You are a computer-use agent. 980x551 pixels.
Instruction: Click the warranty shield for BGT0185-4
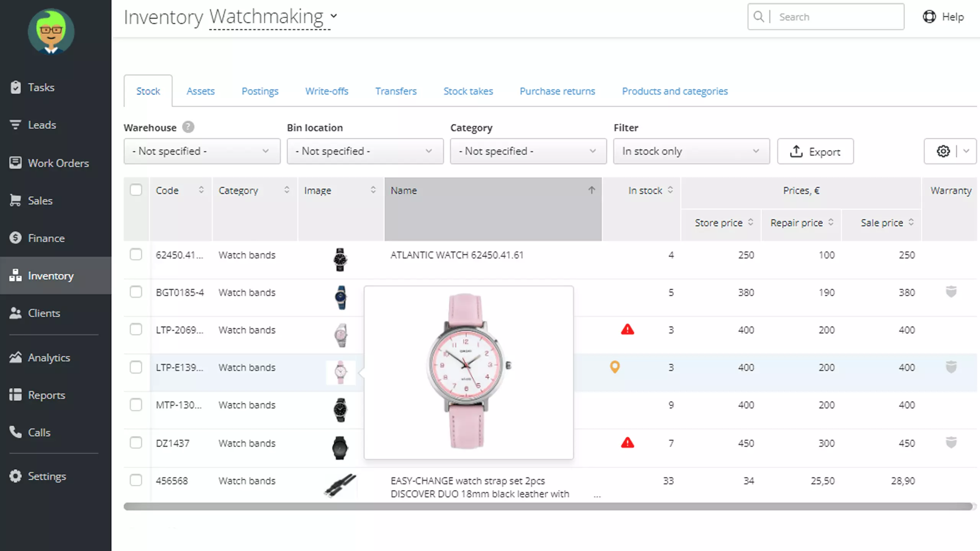[x=951, y=292]
